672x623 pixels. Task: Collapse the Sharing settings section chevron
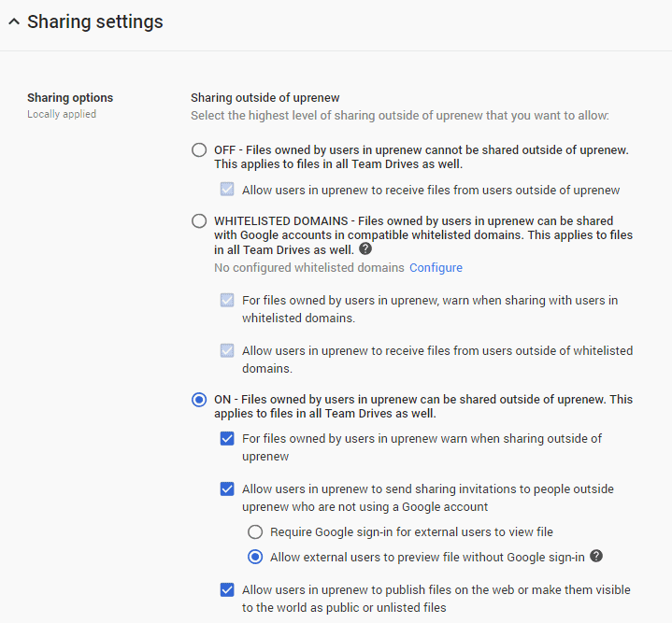click(14, 21)
